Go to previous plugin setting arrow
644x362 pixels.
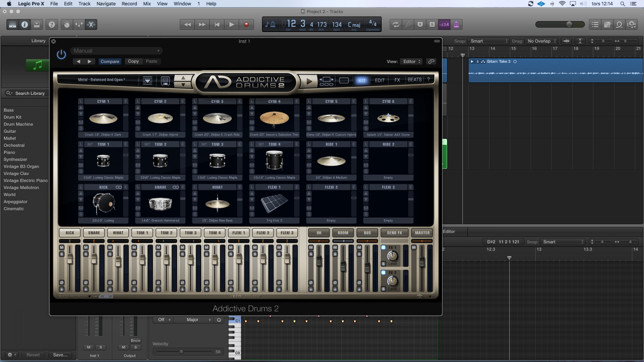(x=78, y=62)
